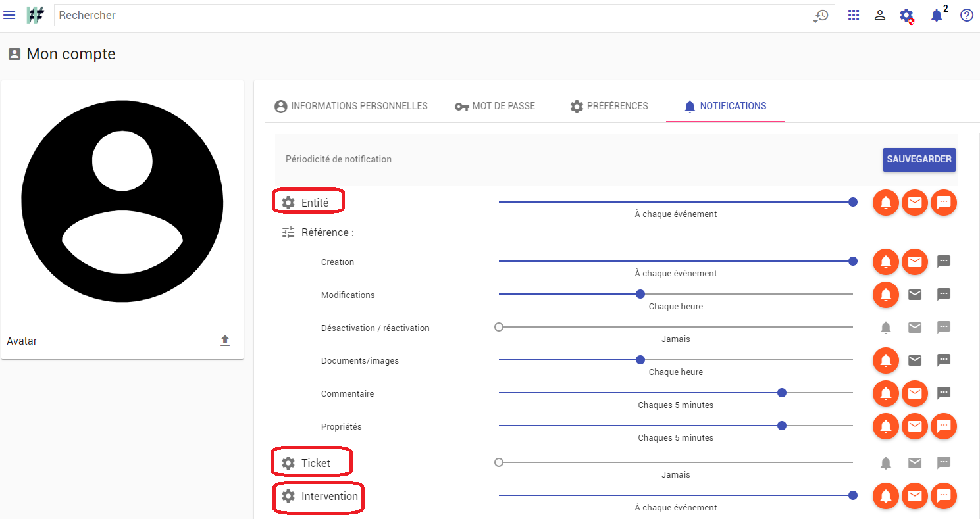Open the help question mark icon

pyautogui.click(x=966, y=15)
